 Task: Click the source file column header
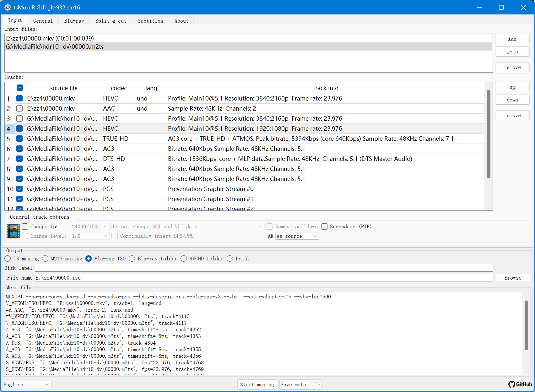tap(64, 88)
